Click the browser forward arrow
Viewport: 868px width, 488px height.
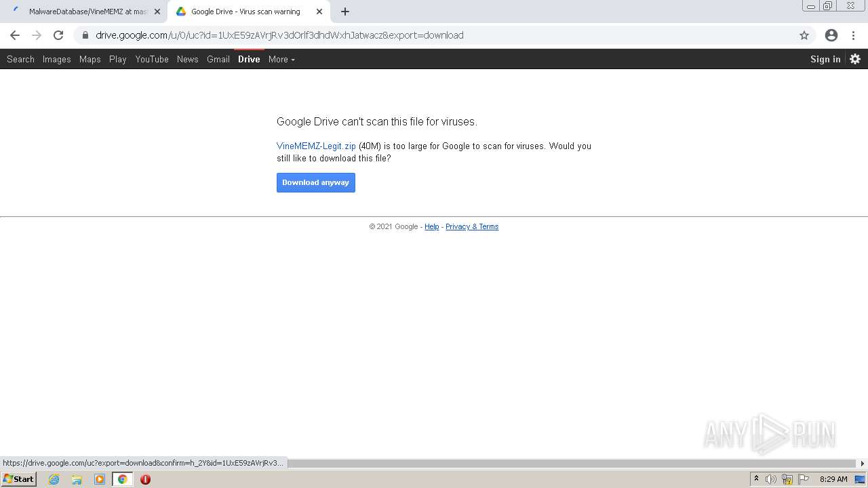(x=37, y=35)
